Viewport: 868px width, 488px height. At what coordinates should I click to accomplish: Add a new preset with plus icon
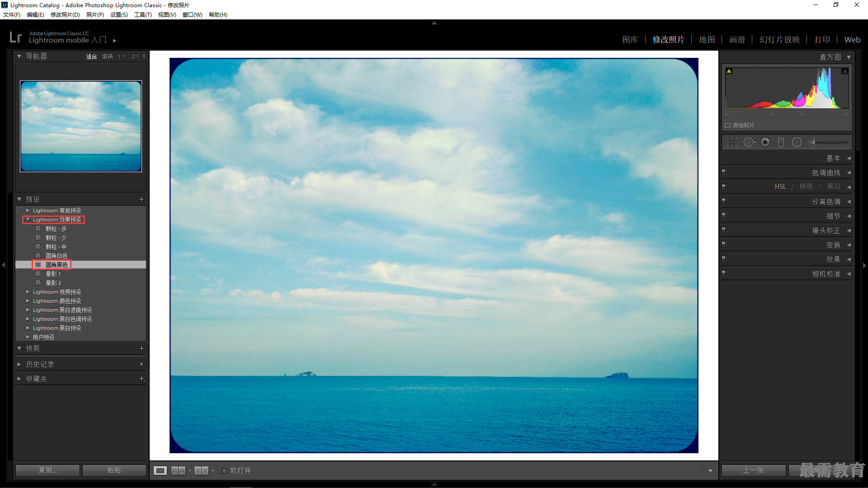tap(142, 199)
